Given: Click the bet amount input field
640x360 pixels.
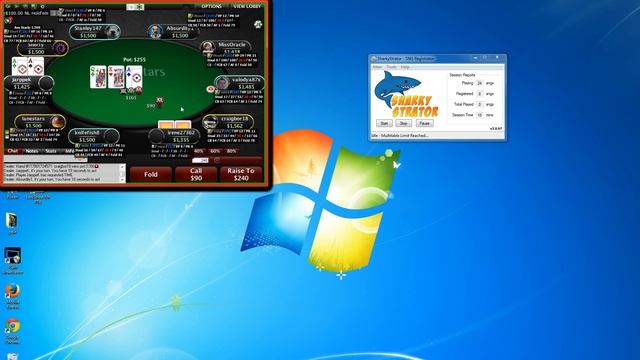Looking at the screenshot, I should (200, 160).
